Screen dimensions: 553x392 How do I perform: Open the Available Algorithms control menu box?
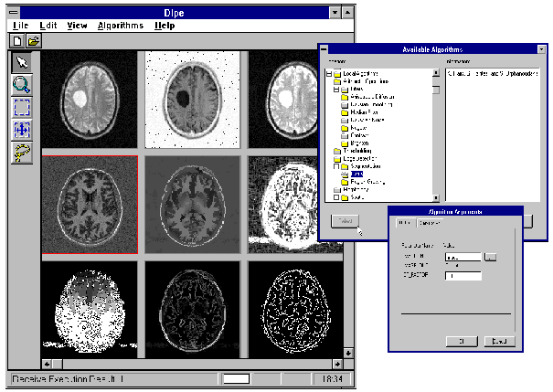[x=324, y=49]
